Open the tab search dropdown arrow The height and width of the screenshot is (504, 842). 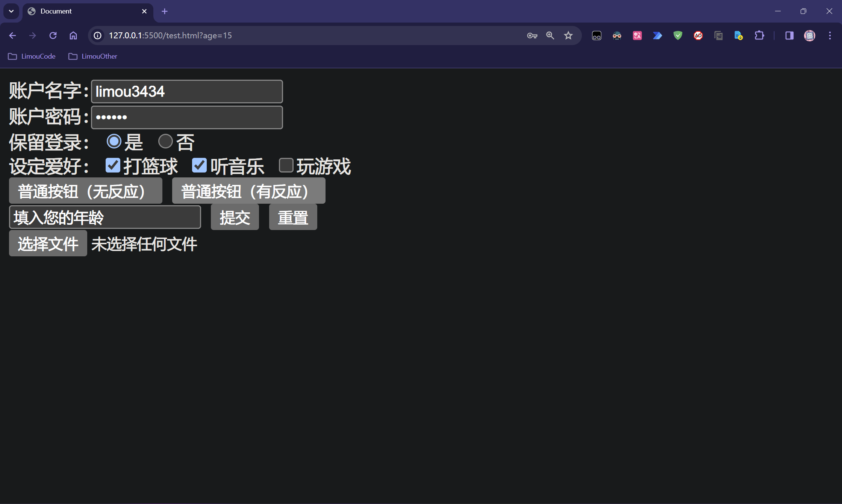(11, 11)
